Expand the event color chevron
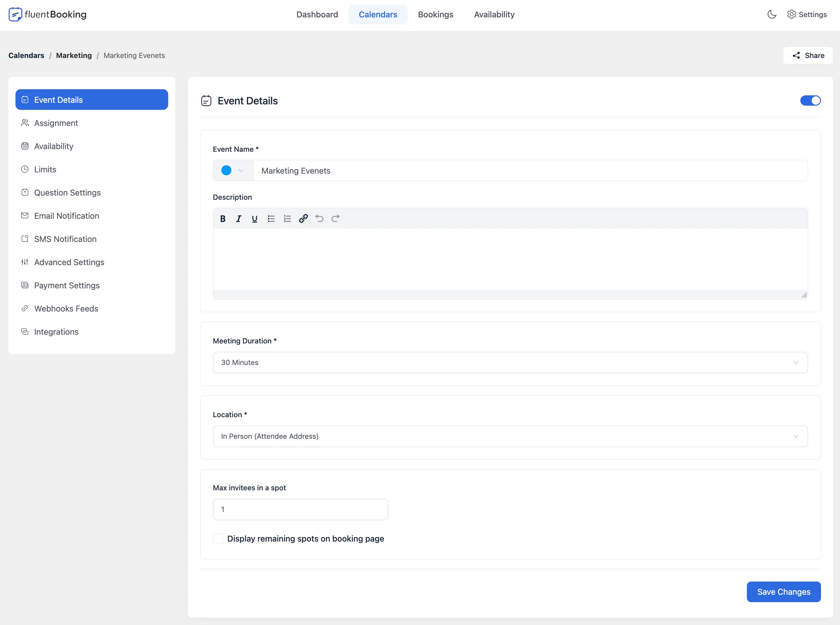Image resolution: width=840 pixels, height=625 pixels. pyautogui.click(x=241, y=171)
